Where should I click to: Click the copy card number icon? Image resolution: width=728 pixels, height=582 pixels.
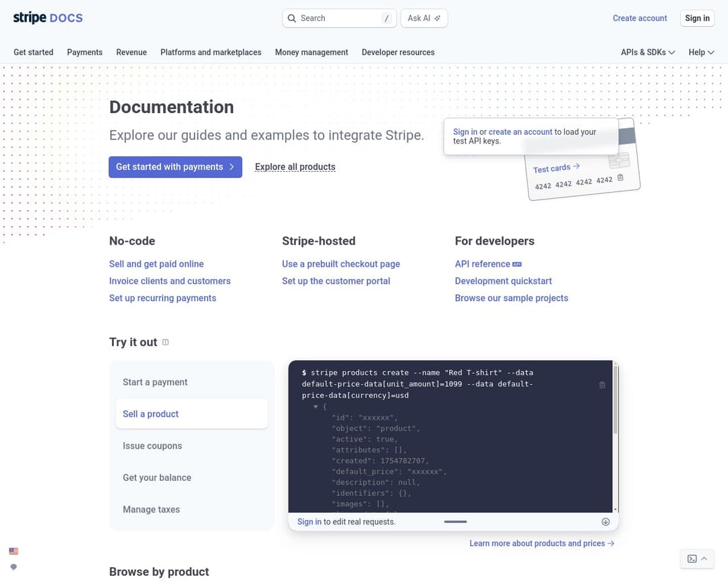click(620, 178)
